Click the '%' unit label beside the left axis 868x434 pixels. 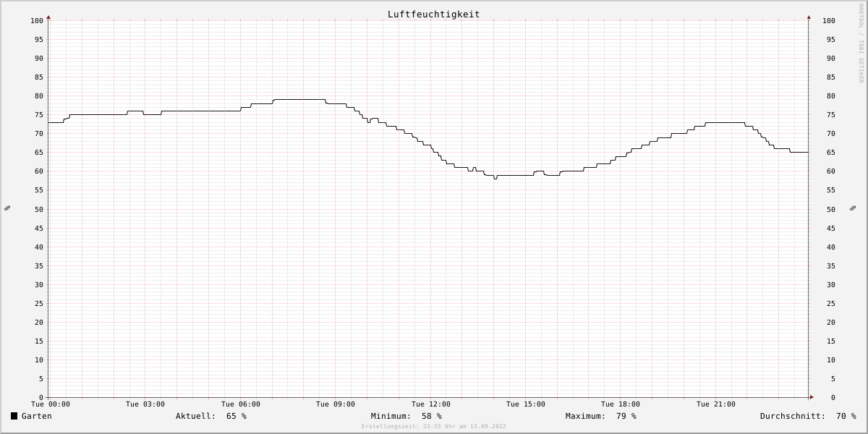pyautogui.click(x=7, y=208)
